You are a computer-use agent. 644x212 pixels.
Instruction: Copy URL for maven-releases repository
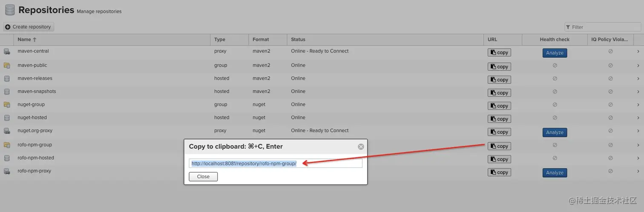[499, 80]
